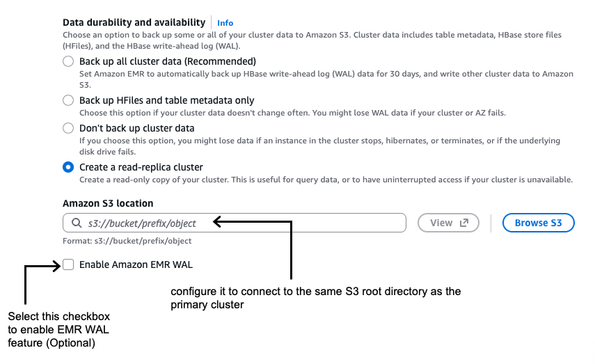
Task: Click the "Don't back up cluster data" label text
Action: tap(137, 128)
